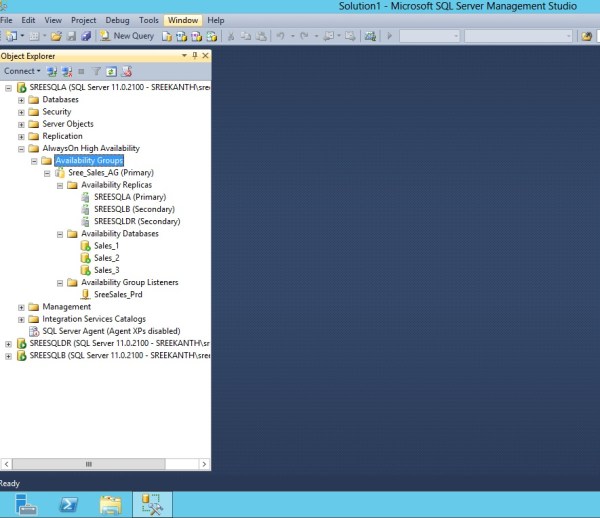Click the Connect Object Explorer icon
This screenshot has width=600, height=518.
[53, 71]
